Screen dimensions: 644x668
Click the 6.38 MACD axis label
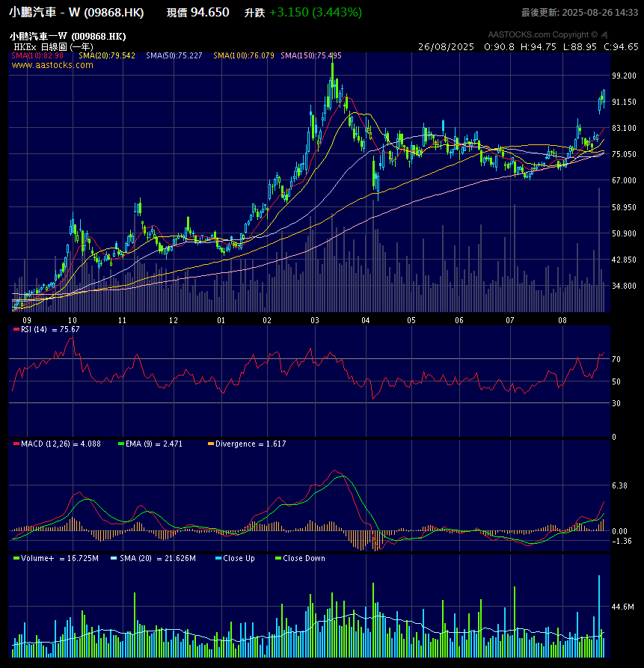pos(620,485)
